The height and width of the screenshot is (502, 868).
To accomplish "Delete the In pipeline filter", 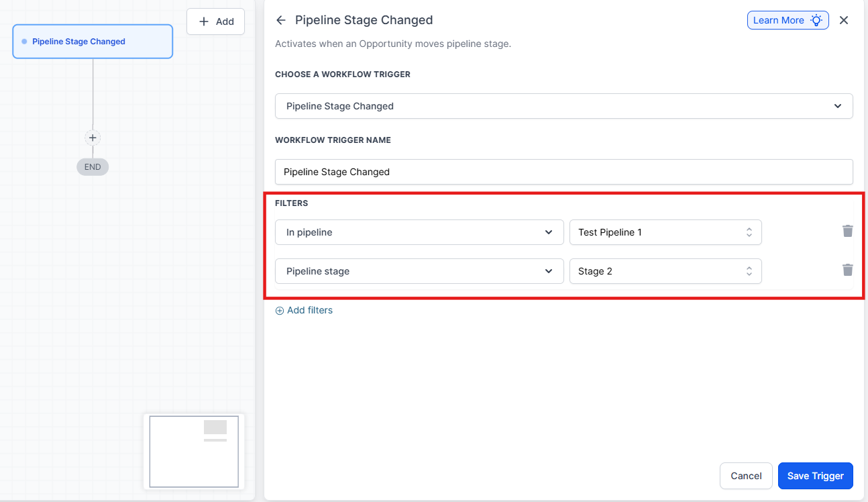I will point(848,232).
